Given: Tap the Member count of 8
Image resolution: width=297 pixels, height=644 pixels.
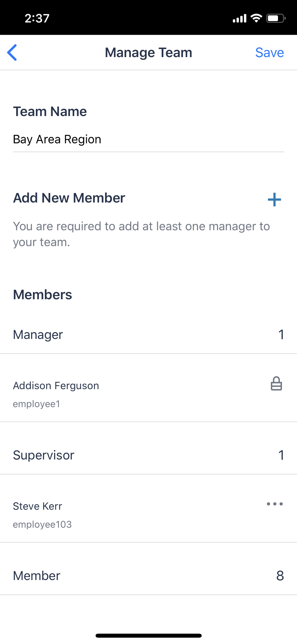Looking at the screenshot, I should [280, 576].
